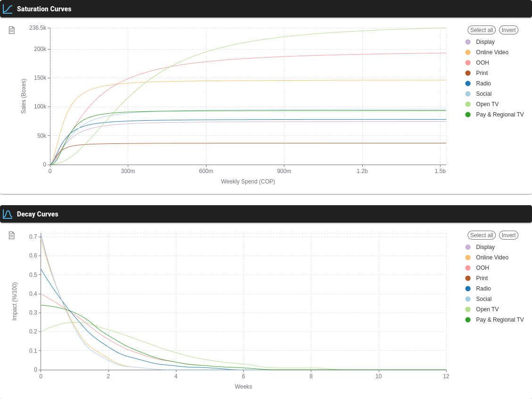Hide Social series in Decay Curves legend
532x399 pixels.
tap(483, 299)
